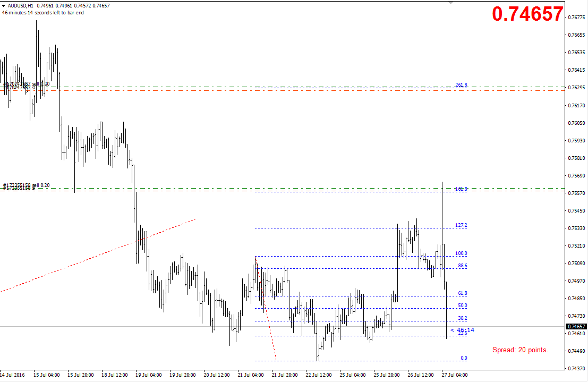Click the dropdown arrow beside AUDUSD,H1
588x382 pixels.
pyautogui.click(x=4, y=6)
